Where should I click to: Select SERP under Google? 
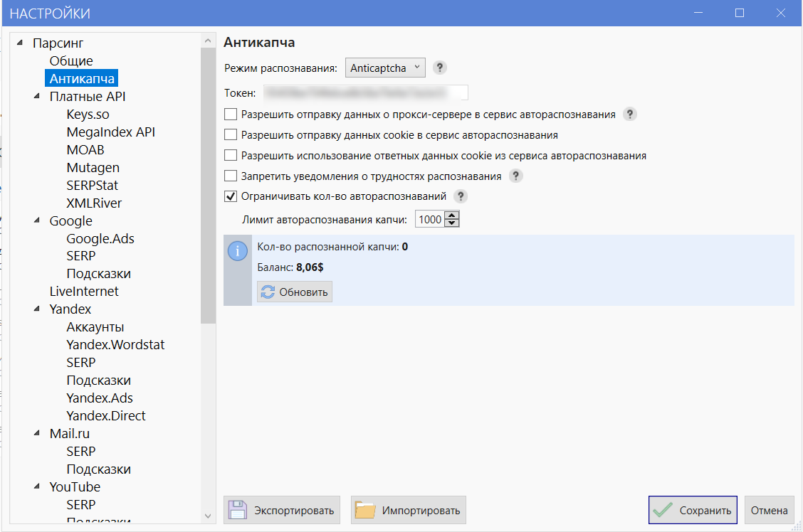[81, 256]
